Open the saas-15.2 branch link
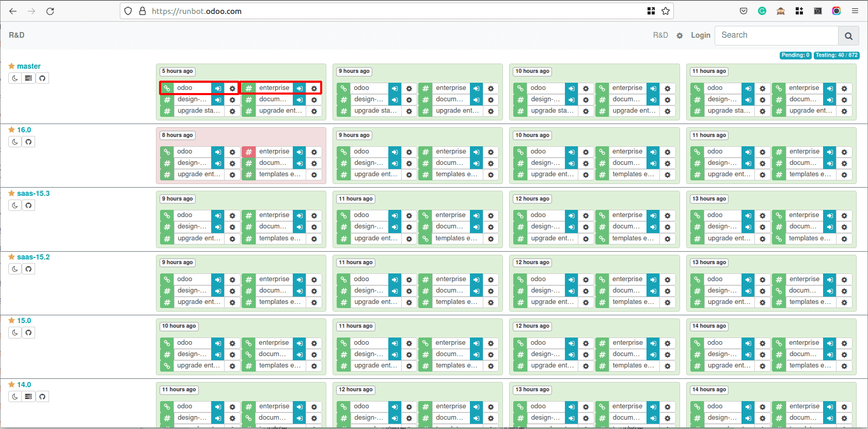 (34, 257)
